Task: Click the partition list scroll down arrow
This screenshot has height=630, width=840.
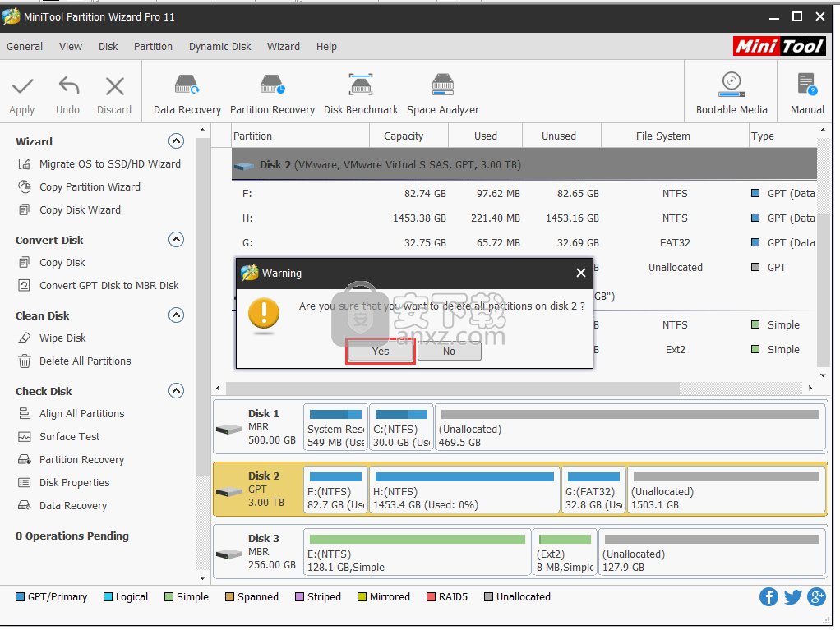Action: coord(822,375)
